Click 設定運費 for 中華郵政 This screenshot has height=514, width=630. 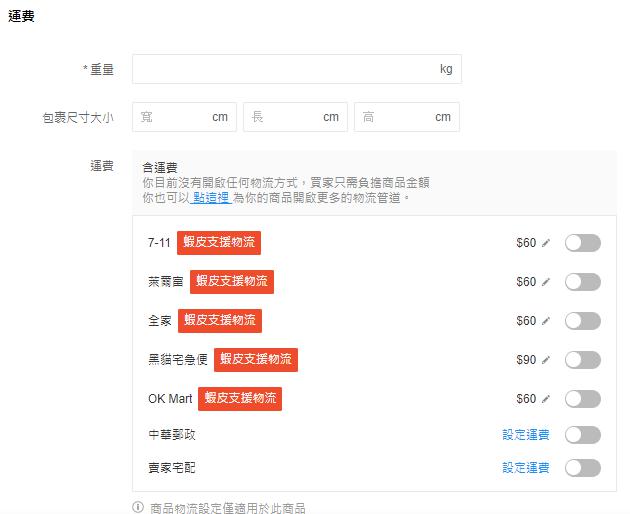526,434
